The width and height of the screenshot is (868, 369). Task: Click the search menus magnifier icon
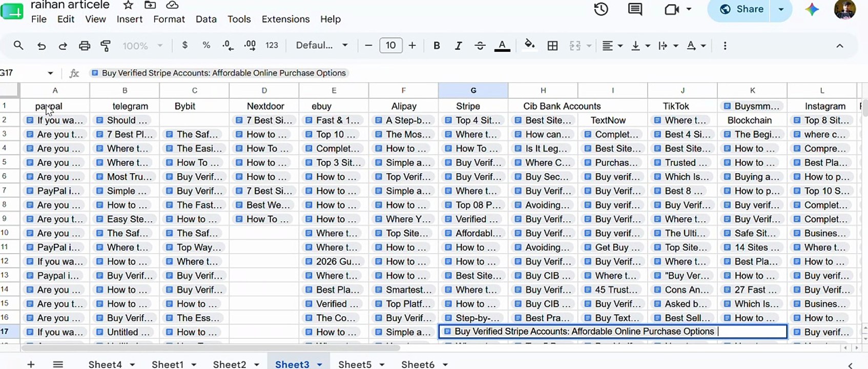pos(18,46)
